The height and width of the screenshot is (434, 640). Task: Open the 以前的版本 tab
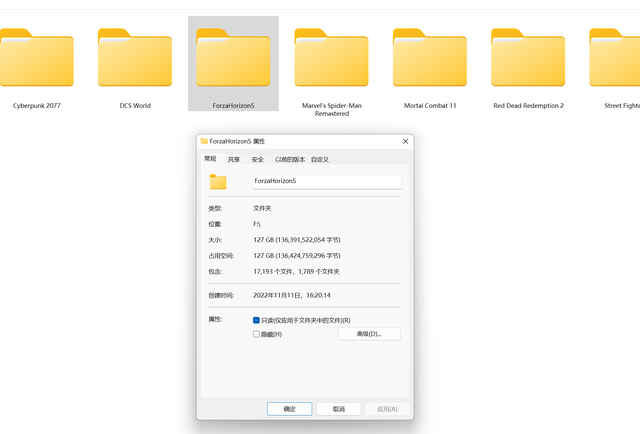pos(290,159)
